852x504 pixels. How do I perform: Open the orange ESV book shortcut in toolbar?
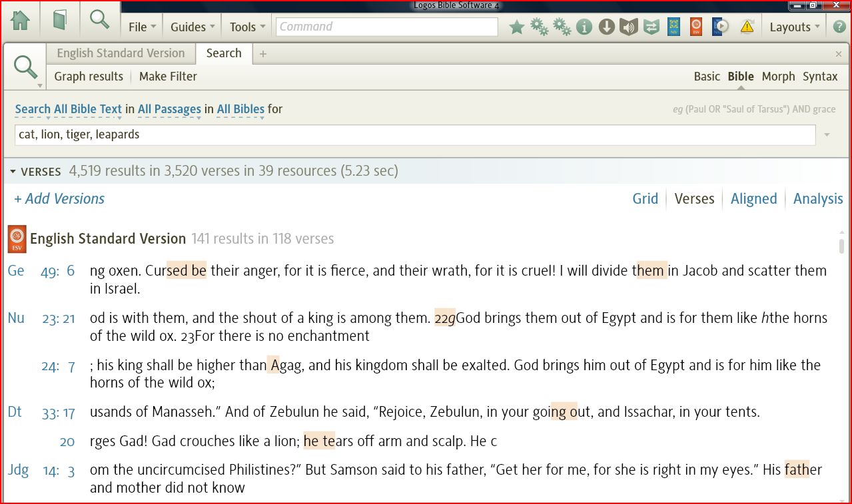point(696,27)
